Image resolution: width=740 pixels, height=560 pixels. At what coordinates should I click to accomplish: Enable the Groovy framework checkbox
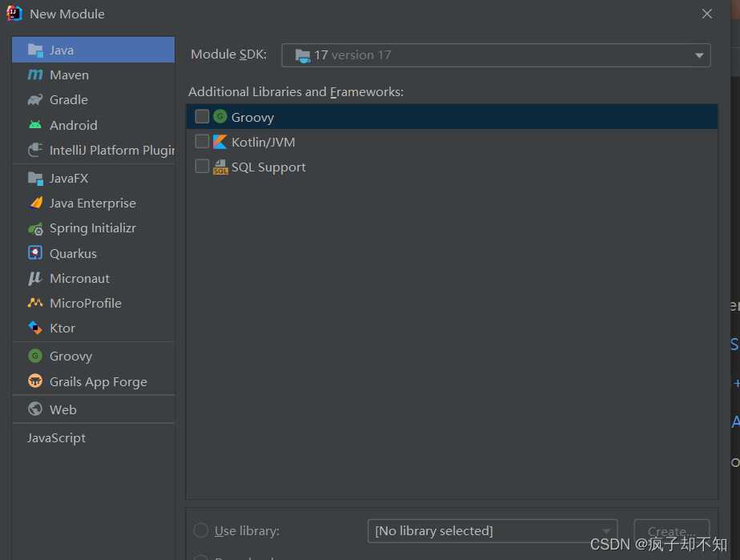pos(202,116)
